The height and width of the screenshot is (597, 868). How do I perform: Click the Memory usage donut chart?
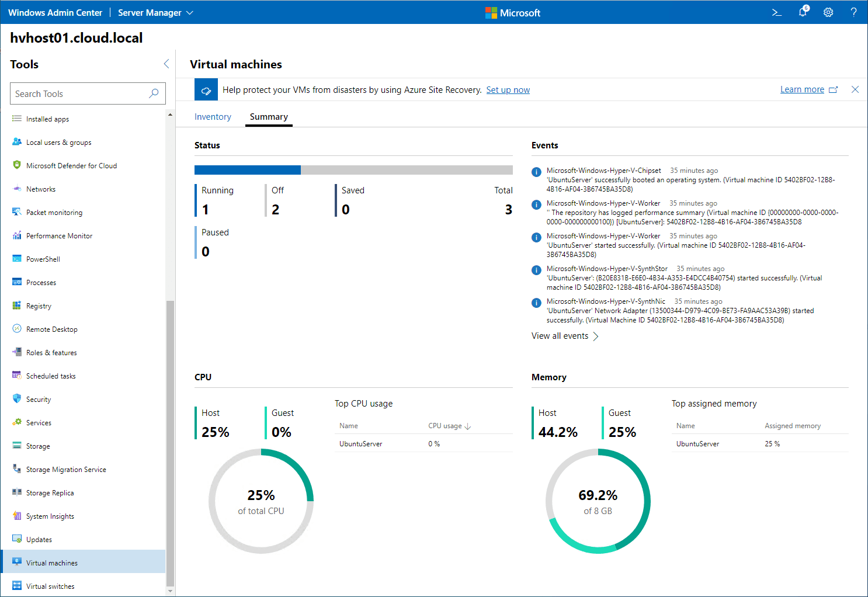click(x=598, y=501)
